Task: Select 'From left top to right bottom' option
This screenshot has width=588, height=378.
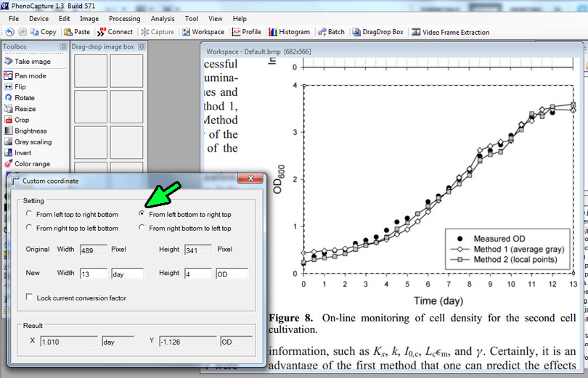Action: tap(29, 215)
